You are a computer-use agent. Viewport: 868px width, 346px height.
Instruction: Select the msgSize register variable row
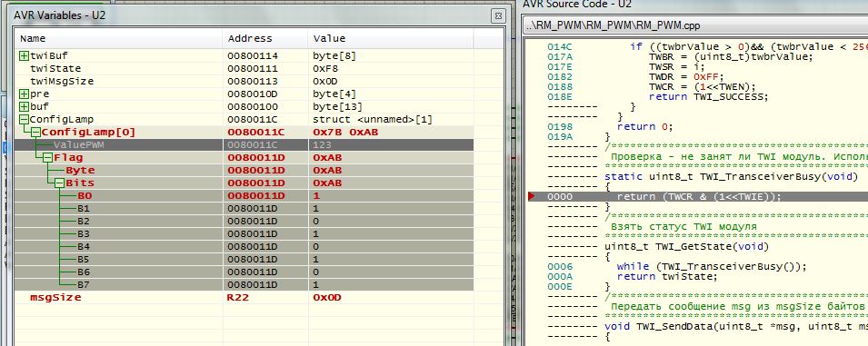244,297
